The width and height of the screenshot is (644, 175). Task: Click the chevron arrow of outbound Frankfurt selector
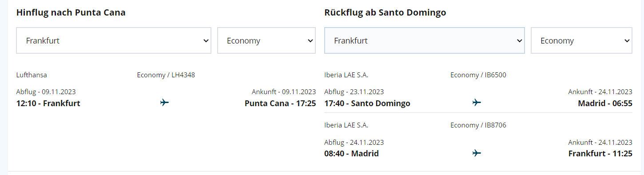[206, 40]
